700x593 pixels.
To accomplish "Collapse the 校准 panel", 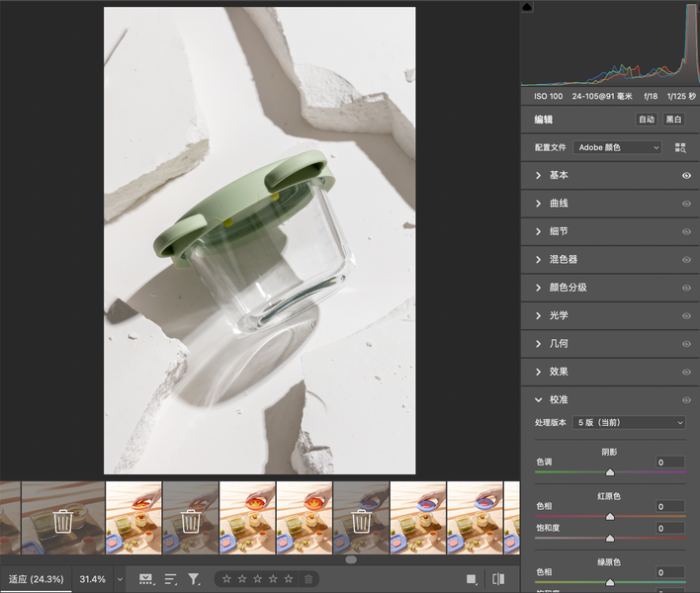I will 539,400.
